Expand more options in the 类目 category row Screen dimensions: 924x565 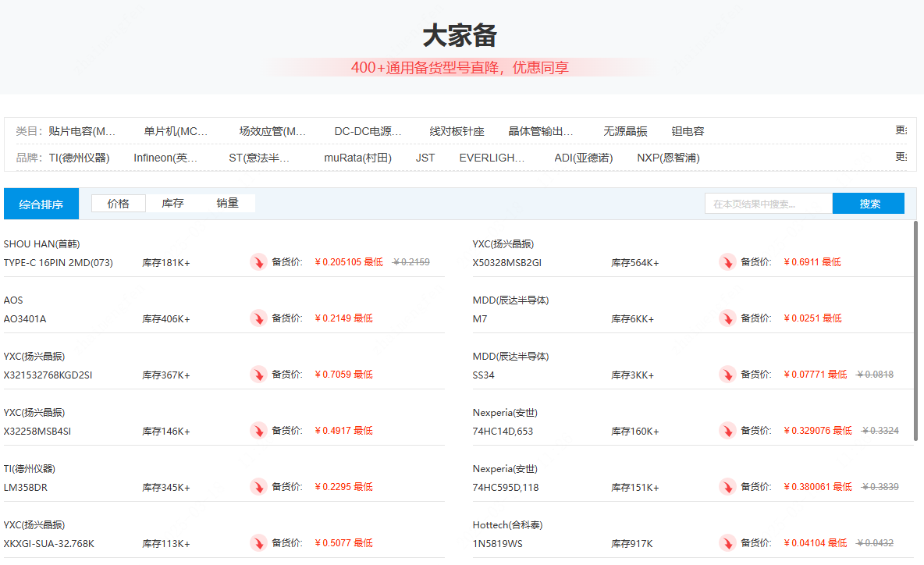[x=901, y=131]
